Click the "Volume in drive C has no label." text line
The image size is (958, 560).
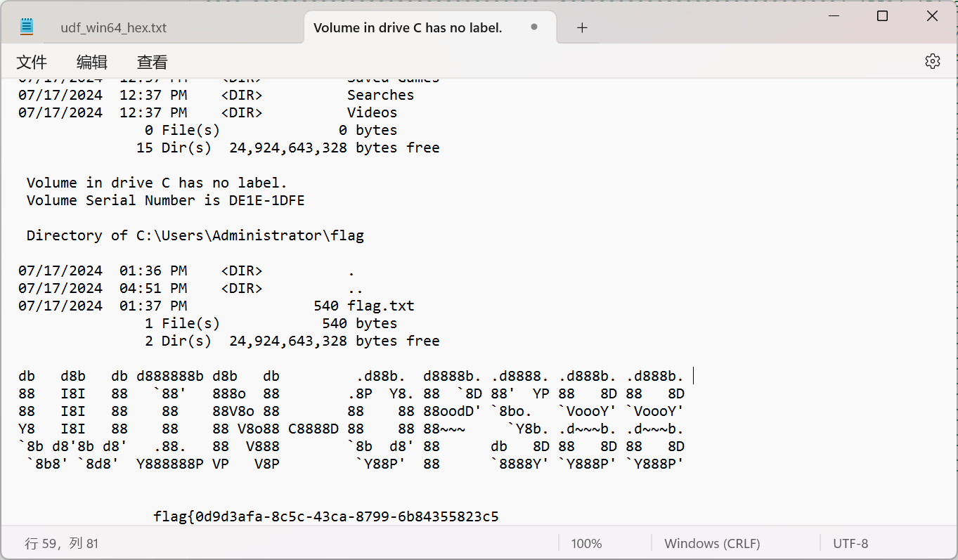pos(157,183)
